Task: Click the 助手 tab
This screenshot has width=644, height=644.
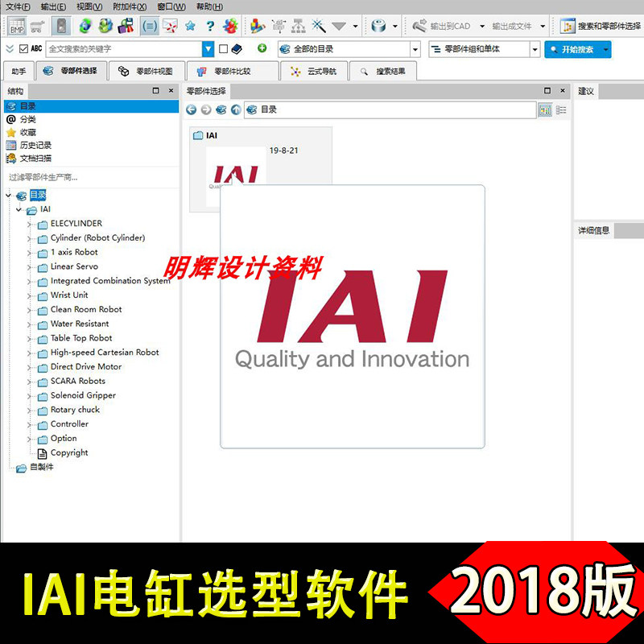Action: click(x=19, y=71)
